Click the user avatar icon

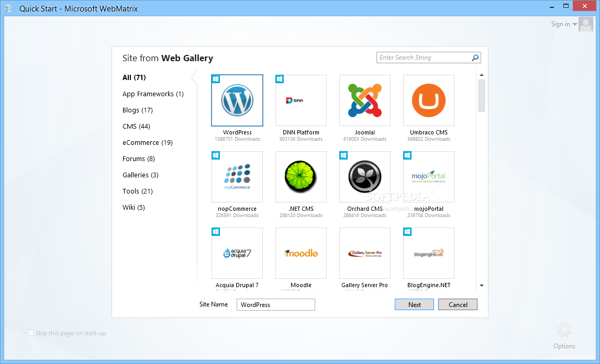click(x=586, y=24)
